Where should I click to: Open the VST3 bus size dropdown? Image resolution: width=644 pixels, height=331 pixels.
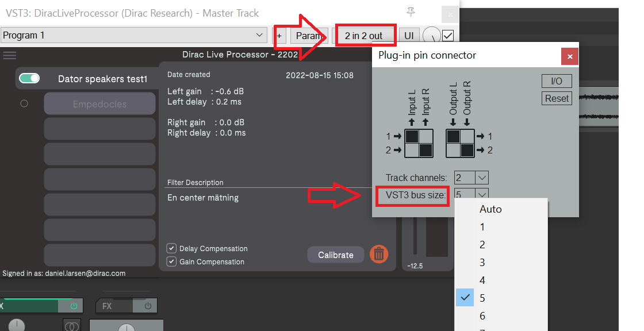(x=471, y=194)
